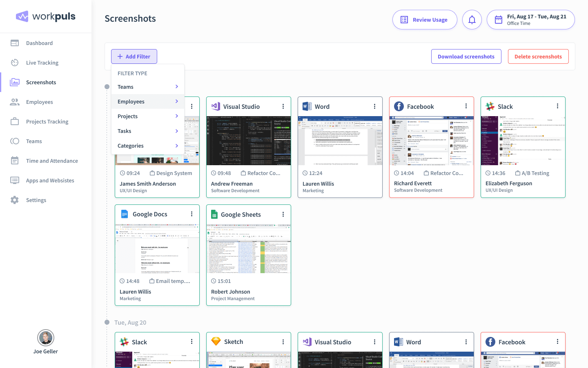Select Employees in the filter type menu
The width and height of the screenshot is (588, 368).
tap(147, 101)
